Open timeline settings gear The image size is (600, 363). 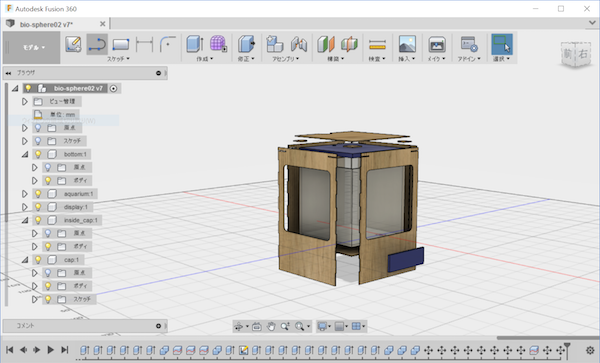pyautogui.click(x=590, y=350)
